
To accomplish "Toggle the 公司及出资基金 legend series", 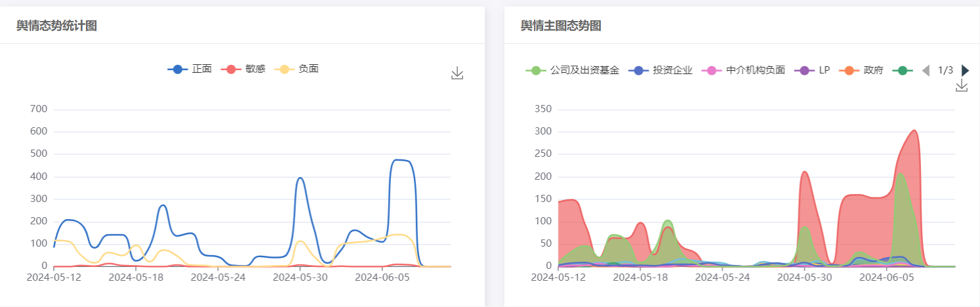I will point(573,70).
